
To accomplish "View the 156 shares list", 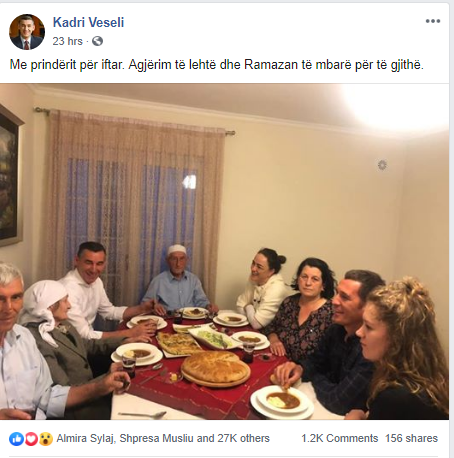I will [x=411, y=438].
